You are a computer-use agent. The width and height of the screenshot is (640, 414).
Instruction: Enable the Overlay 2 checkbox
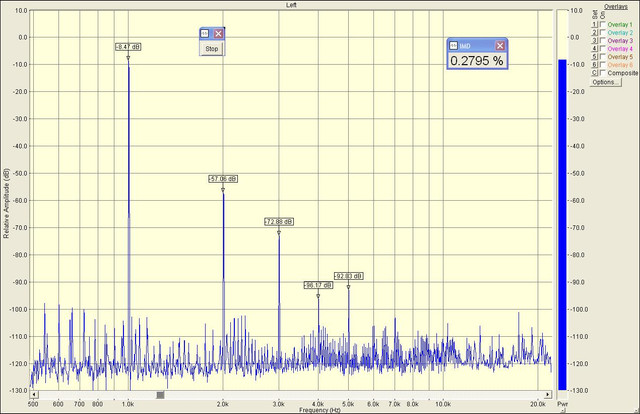point(602,33)
